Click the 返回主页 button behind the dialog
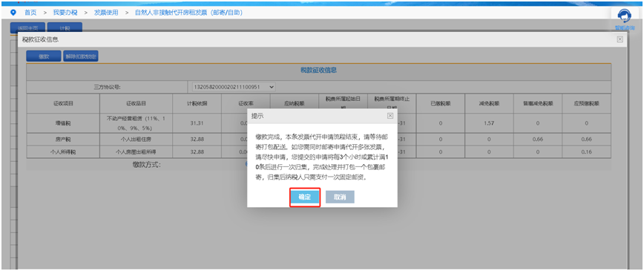The width and height of the screenshot is (644, 271). coord(27,28)
